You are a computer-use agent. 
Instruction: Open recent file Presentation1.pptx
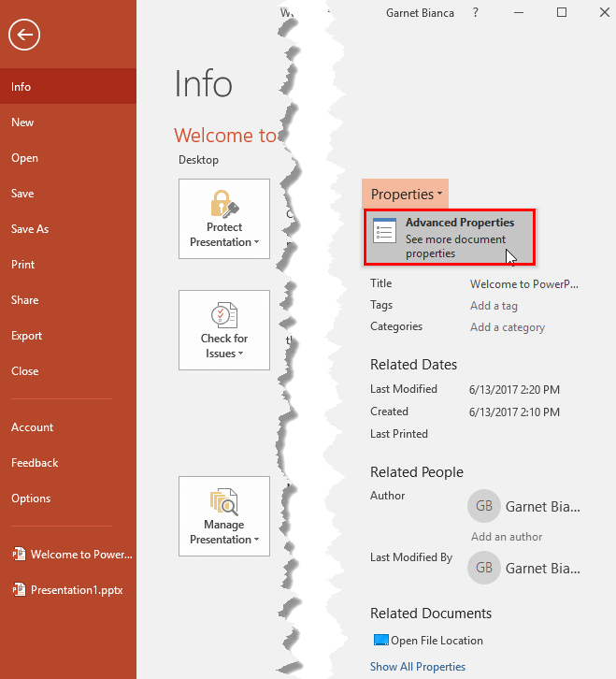tap(68, 590)
